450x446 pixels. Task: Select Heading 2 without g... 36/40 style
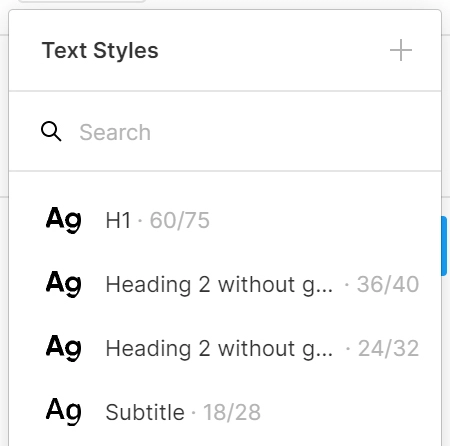(x=225, y=284)
